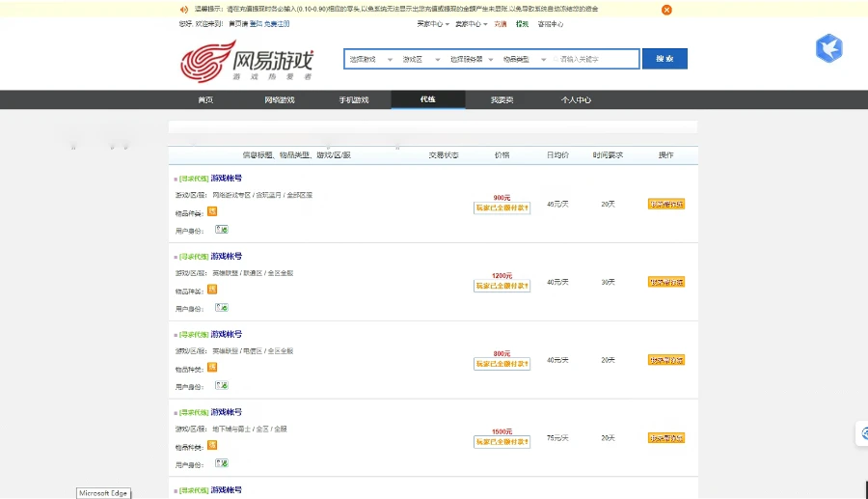
Task: Open side widget at right screen edge
Action: [861, 434]
